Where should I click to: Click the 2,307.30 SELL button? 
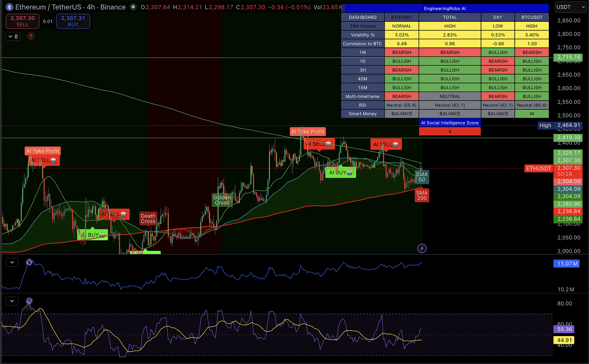click(x=22, y=21)
